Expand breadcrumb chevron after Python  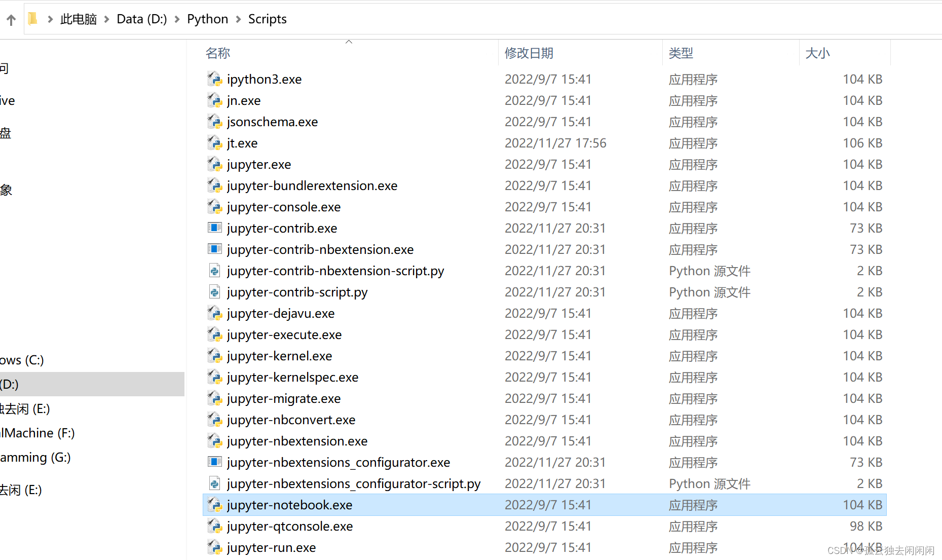tap(238, 19)
